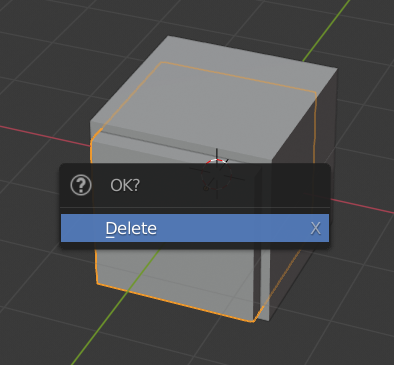Select the cube's top face
The image size is (394, 365).
(213, 97)
